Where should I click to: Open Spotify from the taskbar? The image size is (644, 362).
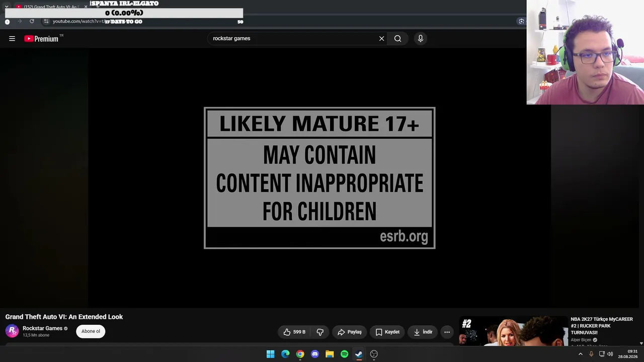(344, 354)
